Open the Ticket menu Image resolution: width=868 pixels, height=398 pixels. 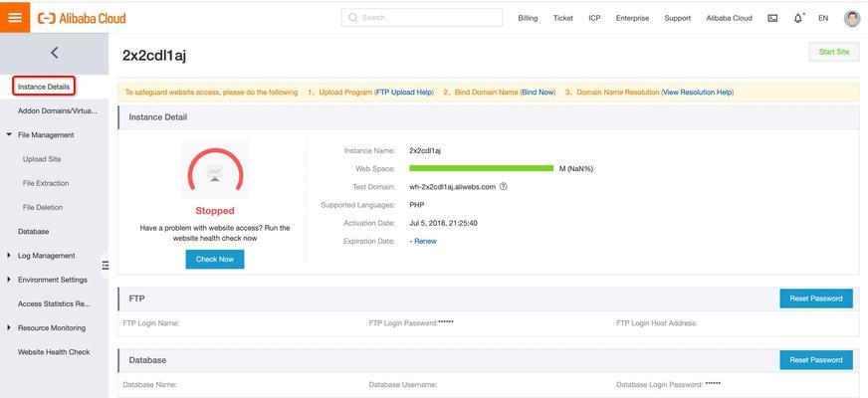coord(563,18)
